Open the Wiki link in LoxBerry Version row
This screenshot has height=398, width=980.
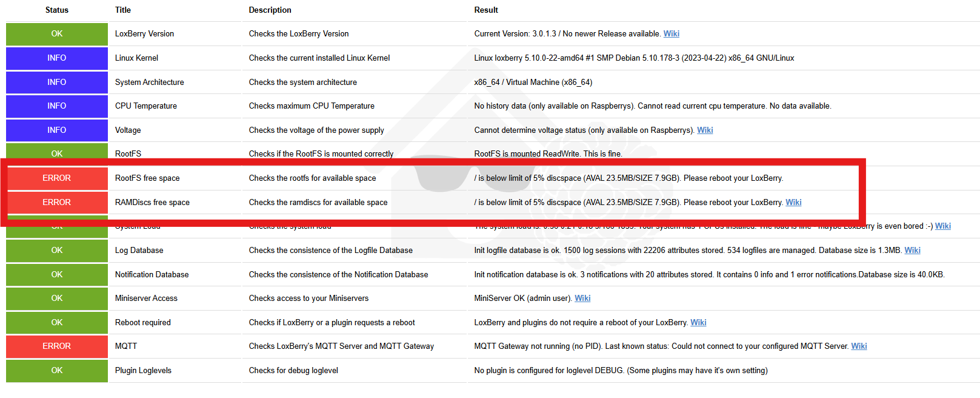click(671, 34)
